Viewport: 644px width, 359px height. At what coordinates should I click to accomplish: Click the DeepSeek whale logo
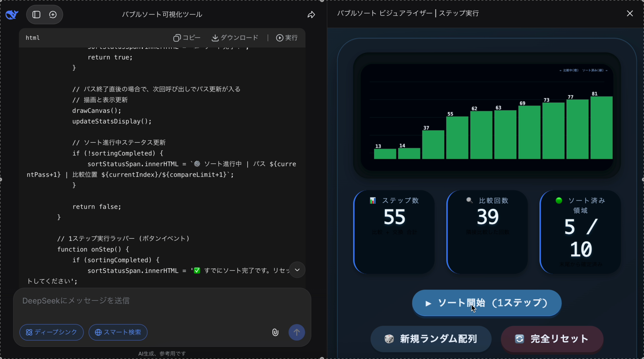click(12, 14)
